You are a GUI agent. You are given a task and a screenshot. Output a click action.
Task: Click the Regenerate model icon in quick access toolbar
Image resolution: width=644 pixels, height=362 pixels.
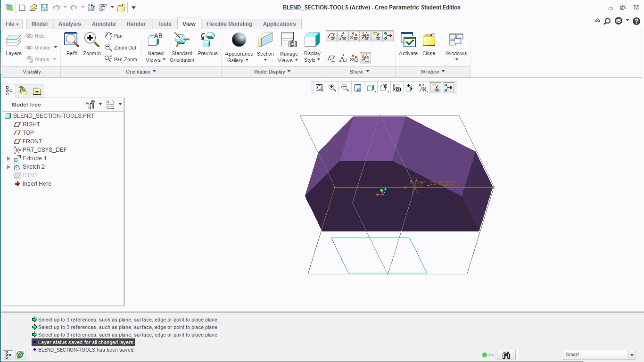pyautogui.click(x=91, y=8)
